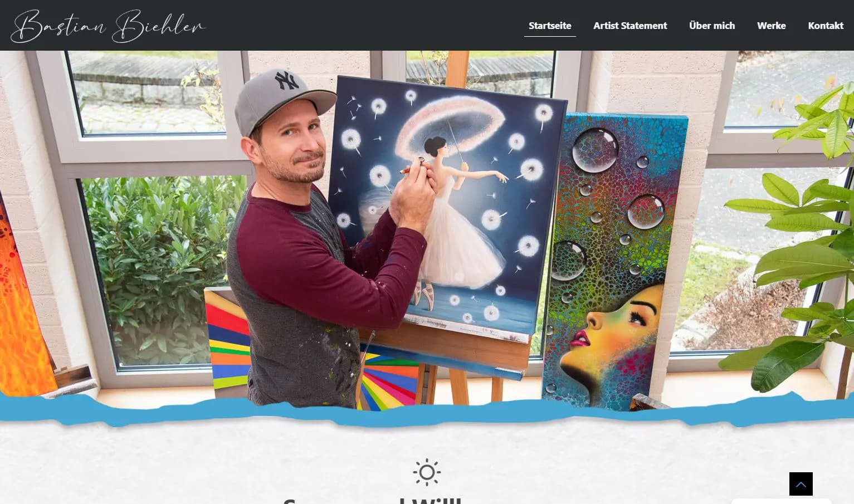This screenshot has width=854, height=504.
Task: Click the scroll-to-top arrow button
Action: click(x=801, y=484)
